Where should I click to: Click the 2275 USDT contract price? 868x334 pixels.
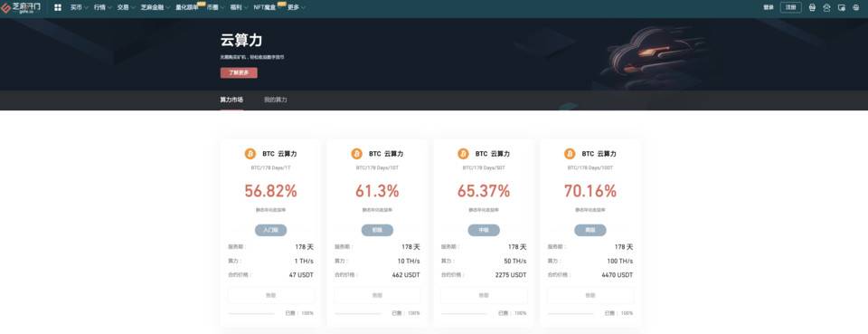(x=511, y=275)
